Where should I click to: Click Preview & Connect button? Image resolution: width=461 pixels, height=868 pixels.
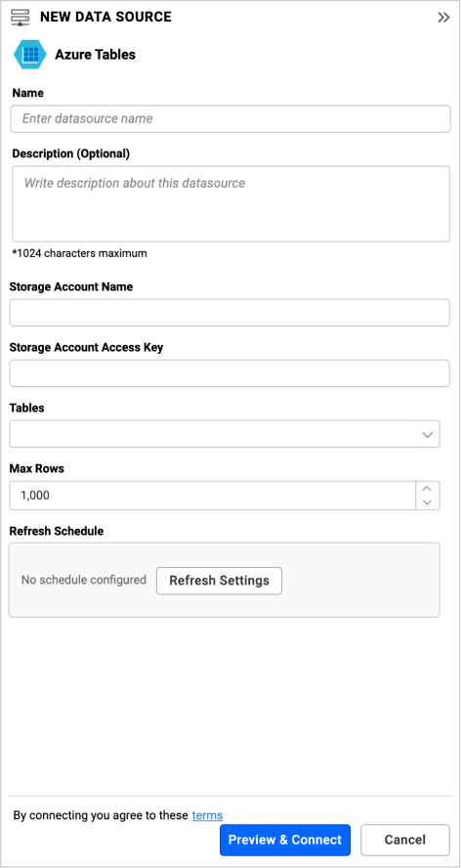(x=285, y=840)
